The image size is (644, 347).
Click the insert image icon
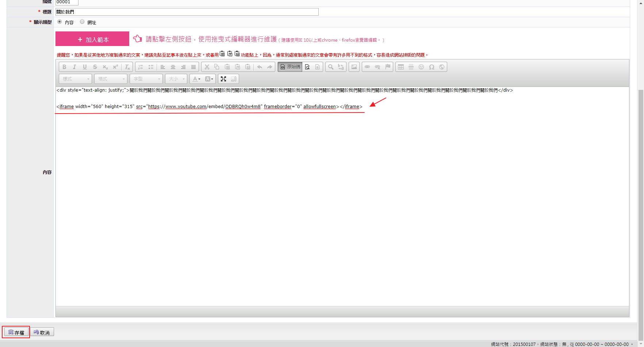354,67
